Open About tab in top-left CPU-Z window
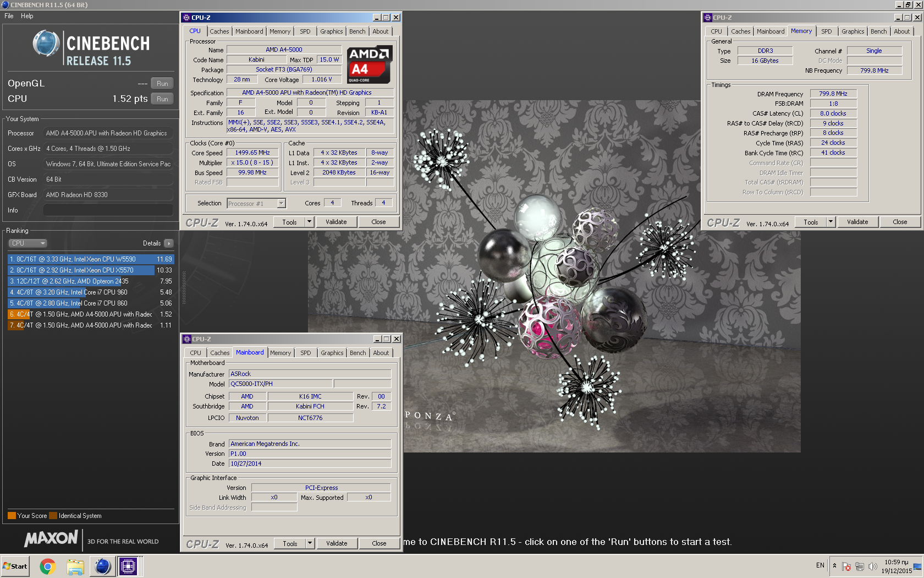 click(381, 31)
